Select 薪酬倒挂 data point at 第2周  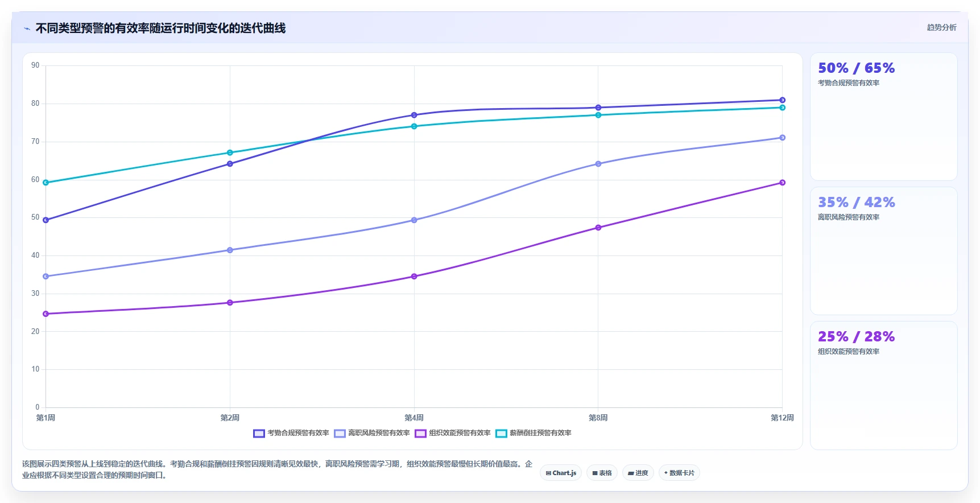click(230, 152)
